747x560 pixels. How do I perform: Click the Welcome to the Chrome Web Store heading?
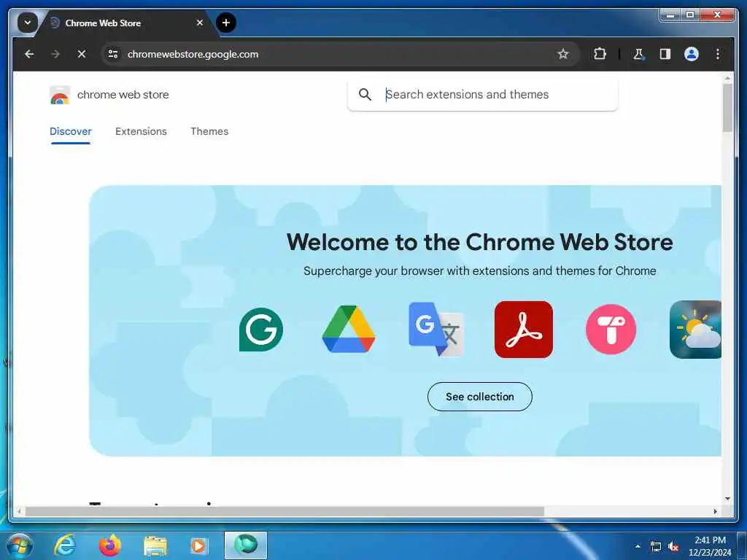coord(480,242)
